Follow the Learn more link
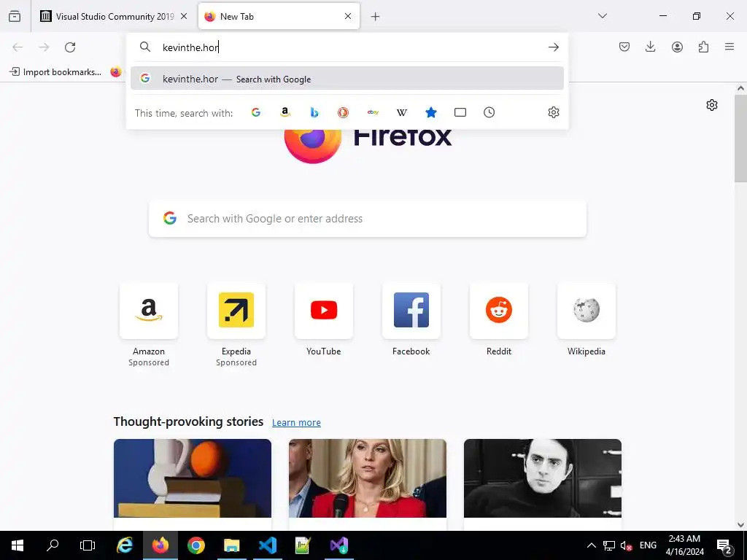The width and height of the screenshot is (747, 560). coord(296,422)
